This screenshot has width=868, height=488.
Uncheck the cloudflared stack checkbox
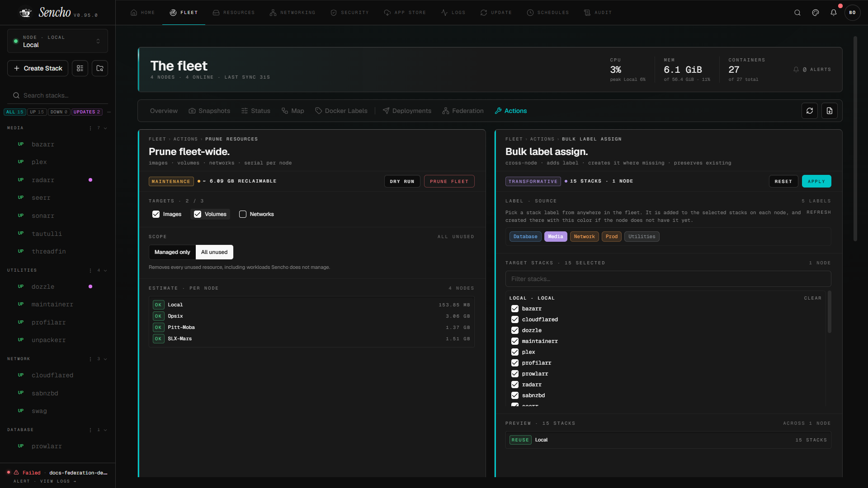coord(515,319)
